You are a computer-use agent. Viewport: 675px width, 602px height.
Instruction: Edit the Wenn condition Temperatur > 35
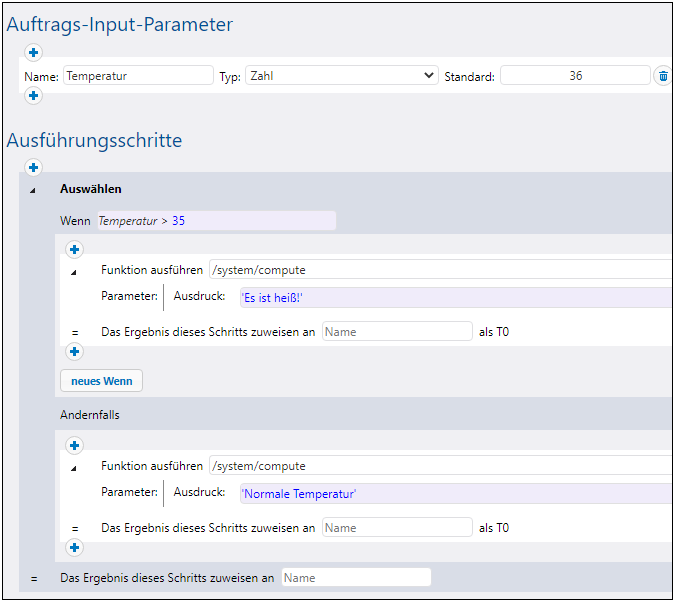[213, 221]
